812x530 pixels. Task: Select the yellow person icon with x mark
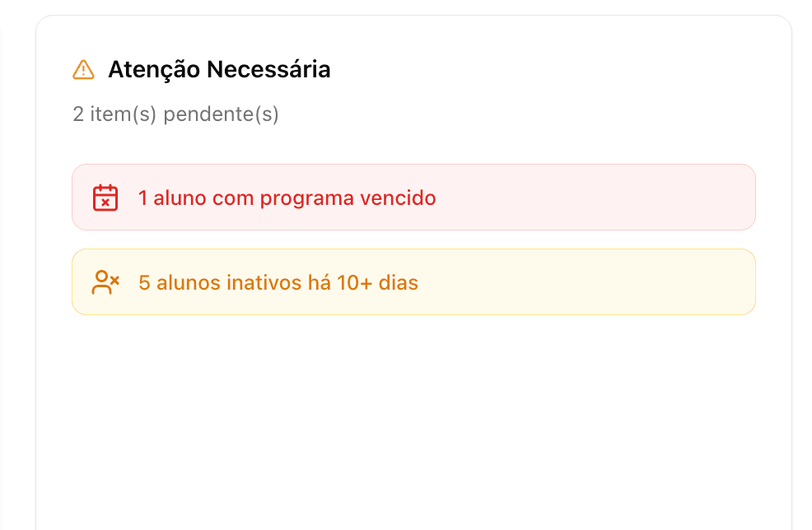tap(105, 282)
